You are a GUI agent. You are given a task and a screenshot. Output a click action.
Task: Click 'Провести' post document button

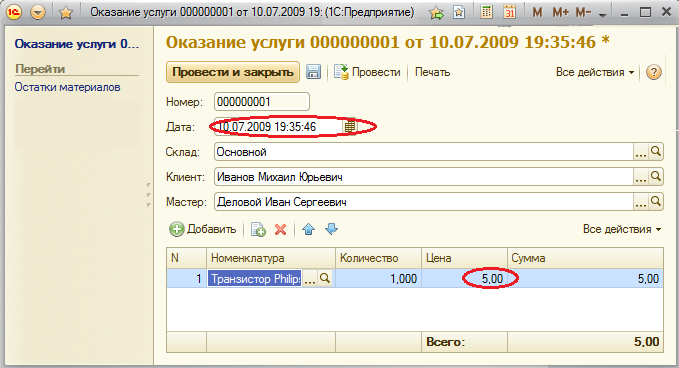click(367, 72)
